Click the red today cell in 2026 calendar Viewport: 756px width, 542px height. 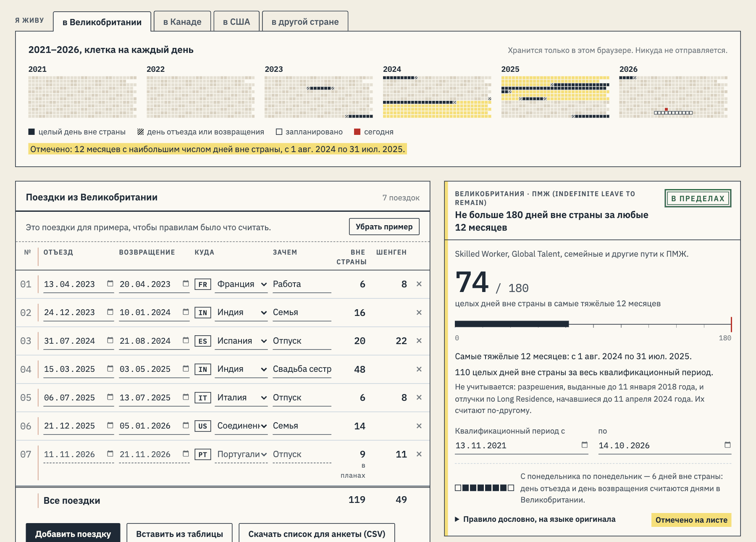(666, 109)
